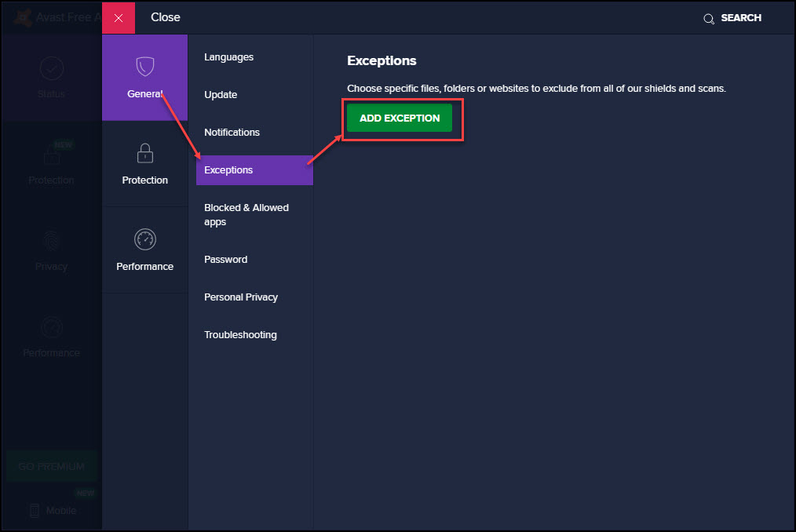796x532 pixels.
Task: Click the dimmed Status checkmark icon
Action: click(x=51, y=68)
